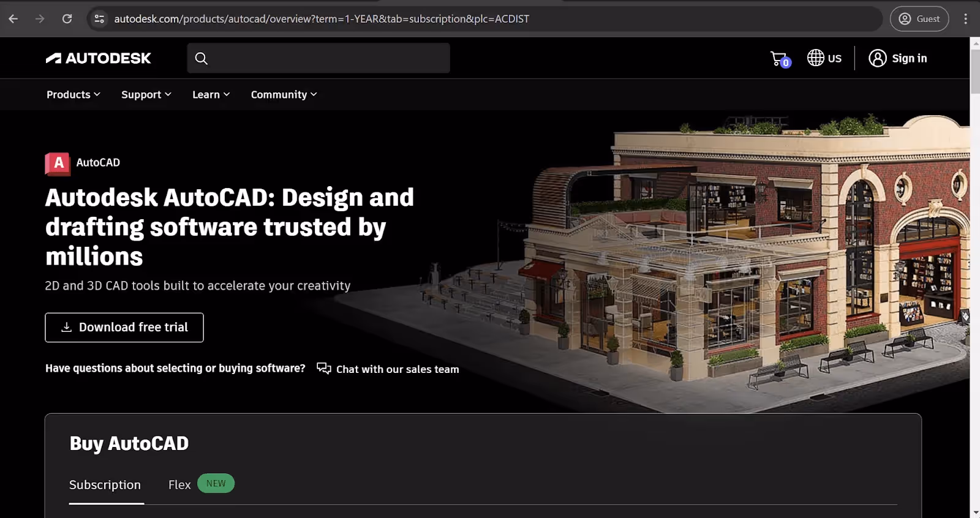980x518 pixels.
Task: Click the US region label
Action: pyautogui.click(x=834, y=59)
